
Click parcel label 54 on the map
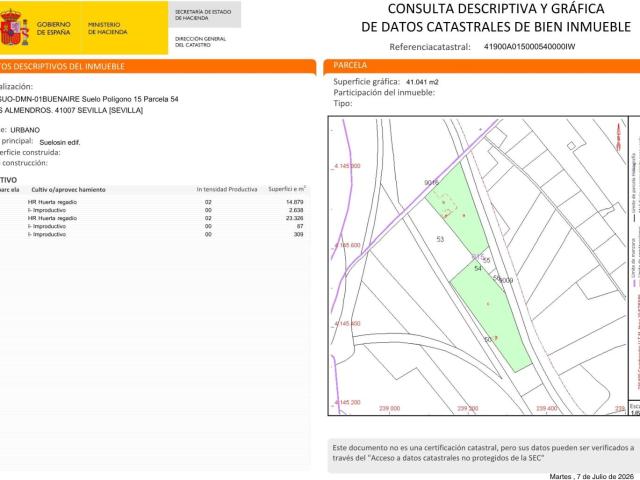(478, 268)
